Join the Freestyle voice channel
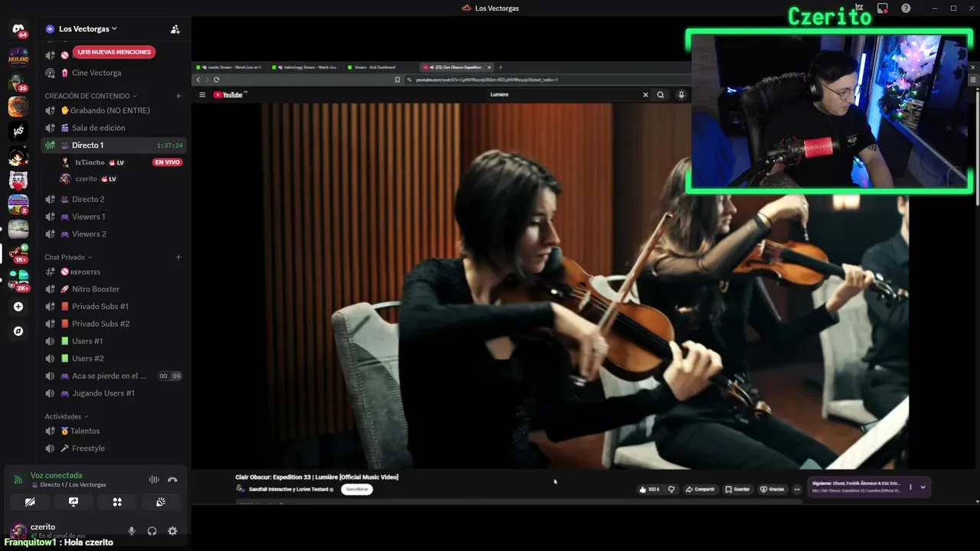The image size is (980, 551). 113,448
